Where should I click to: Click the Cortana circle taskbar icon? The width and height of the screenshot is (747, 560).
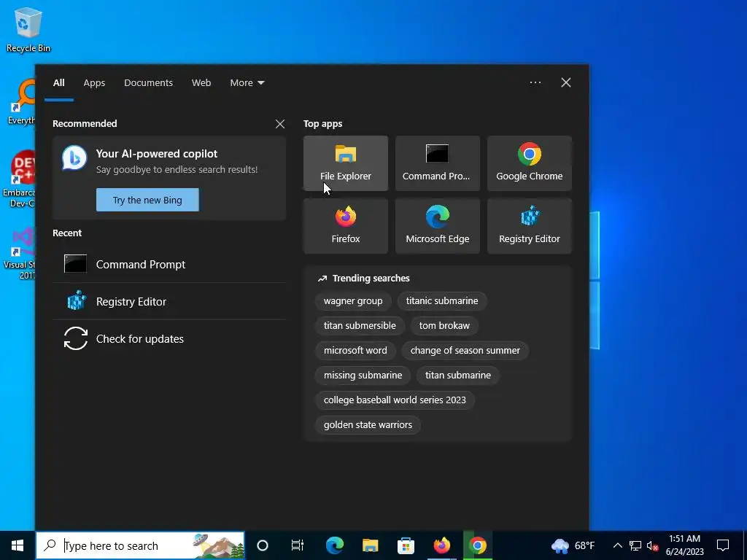click(x=263, y=545)
